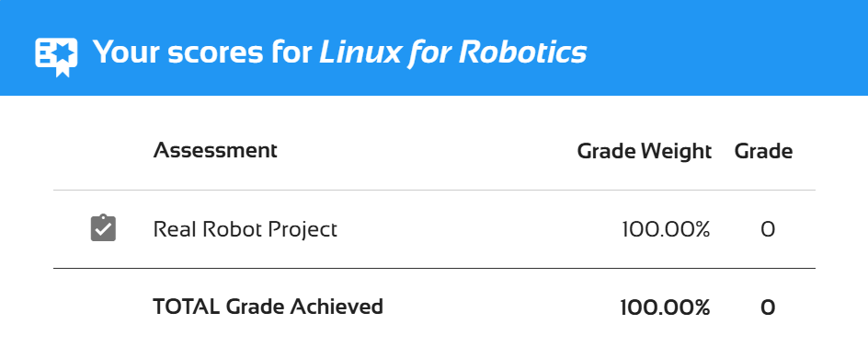This screenshot has width=868, height=359.
Task: Click the empty cell left of TOTAL row
Action: (103, 307)
